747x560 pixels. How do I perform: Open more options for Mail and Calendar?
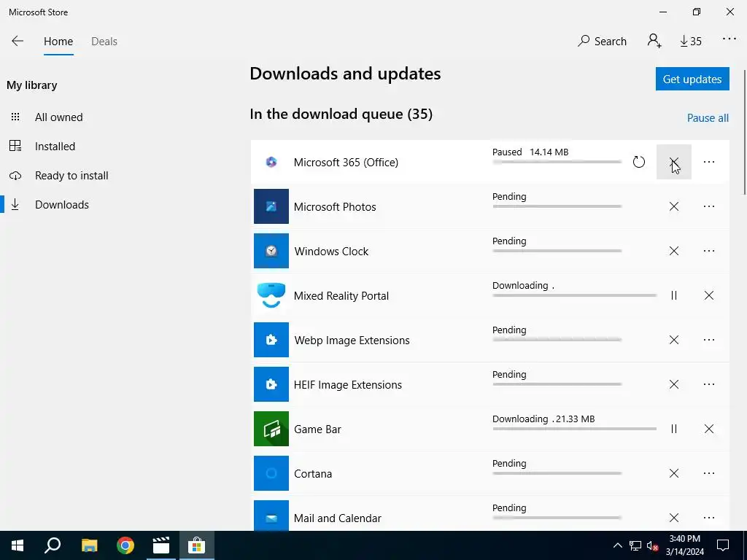(709, 518)
